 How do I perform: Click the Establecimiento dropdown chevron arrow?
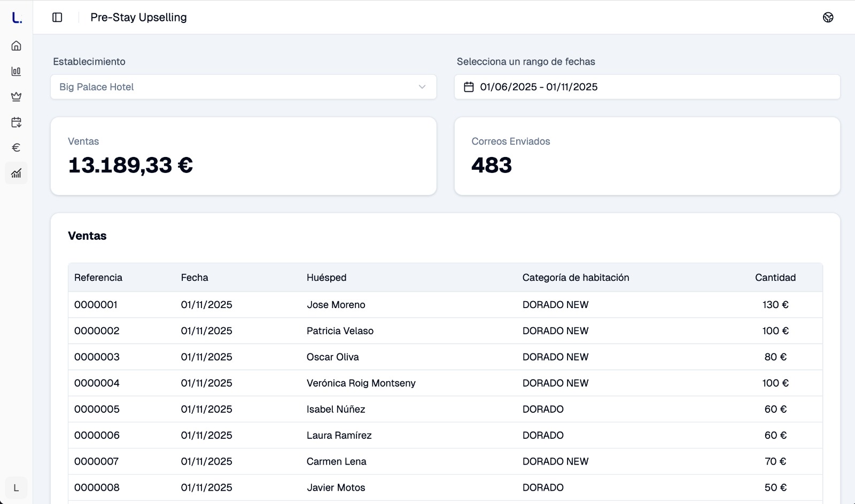[x=422, y=87]
